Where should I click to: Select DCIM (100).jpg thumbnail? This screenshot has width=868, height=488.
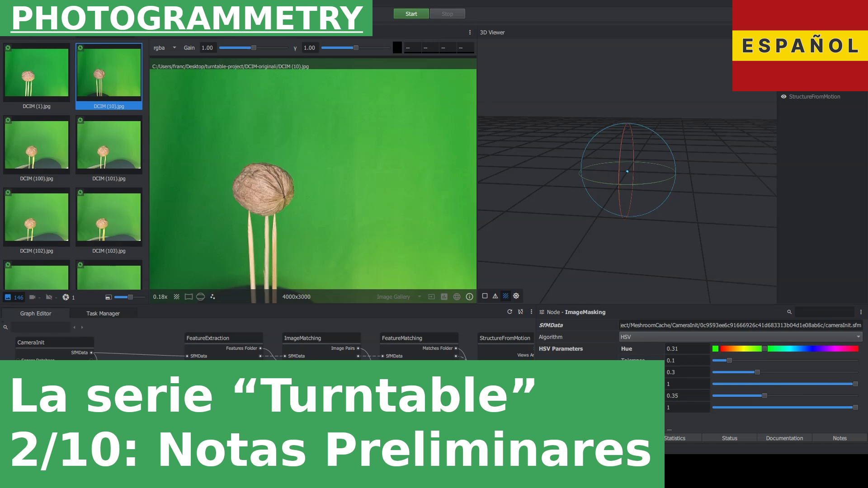coord(37,148)
